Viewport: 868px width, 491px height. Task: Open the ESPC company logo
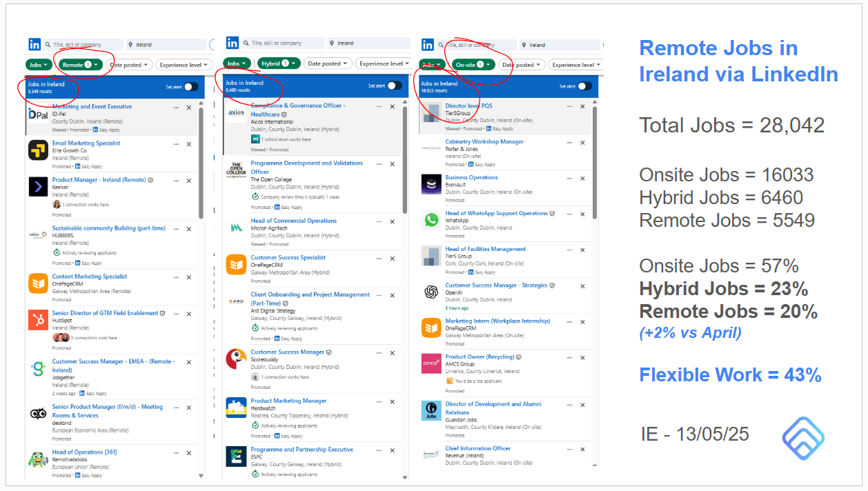236,457
